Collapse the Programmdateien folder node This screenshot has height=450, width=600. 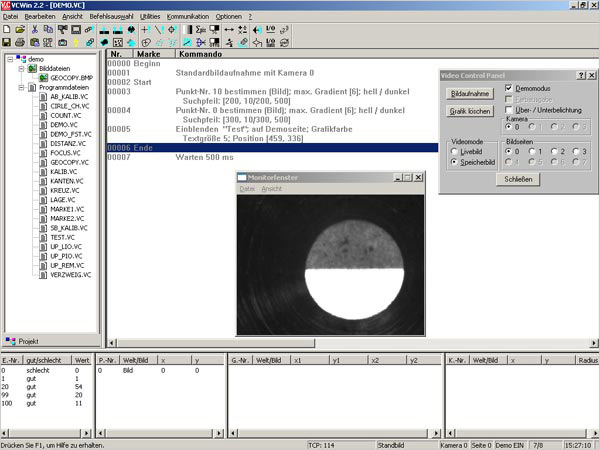(x=19, y=88)
